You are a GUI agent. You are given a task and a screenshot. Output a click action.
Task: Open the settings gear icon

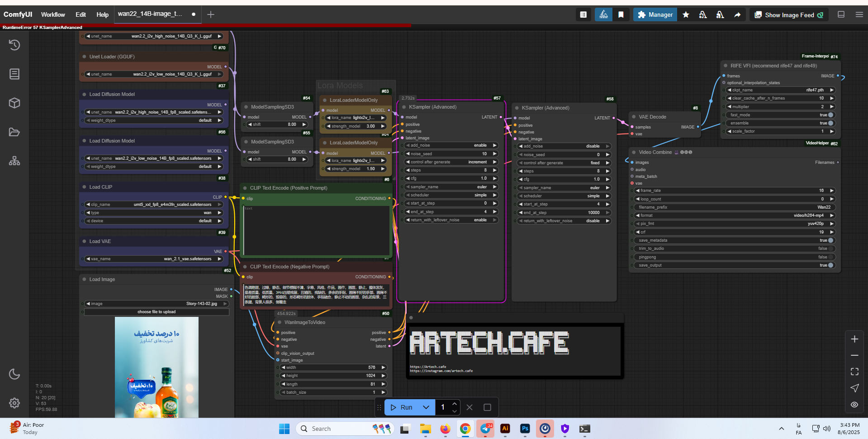(x=14, y=403)
